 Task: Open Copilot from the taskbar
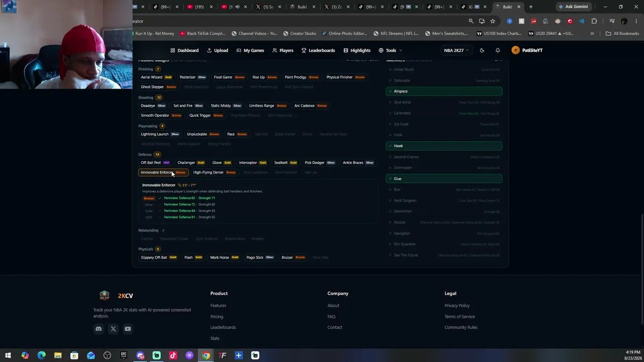pyautogui.click(x=25, y=355)
